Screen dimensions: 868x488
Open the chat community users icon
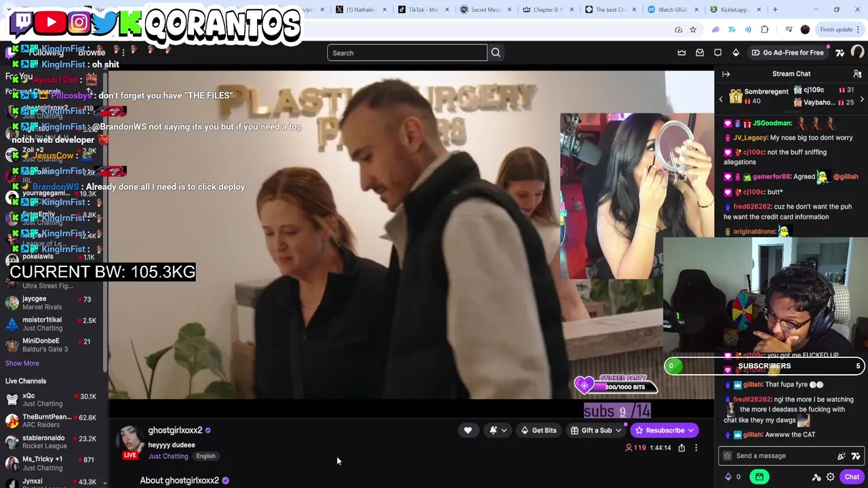(857, 74)
